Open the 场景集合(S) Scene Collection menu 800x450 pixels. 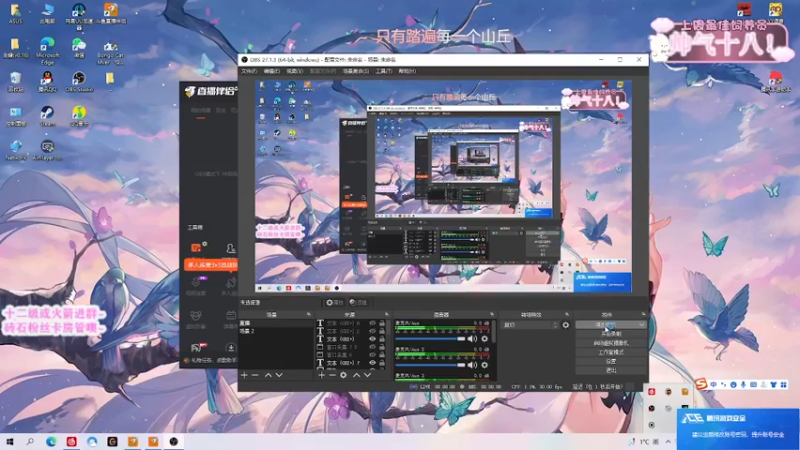356,71
